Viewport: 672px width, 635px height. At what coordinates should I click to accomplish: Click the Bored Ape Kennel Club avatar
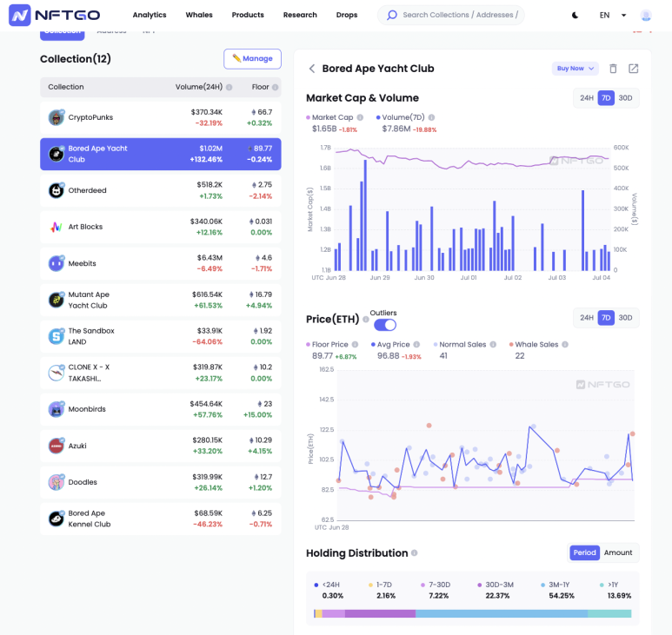[57, 519]
